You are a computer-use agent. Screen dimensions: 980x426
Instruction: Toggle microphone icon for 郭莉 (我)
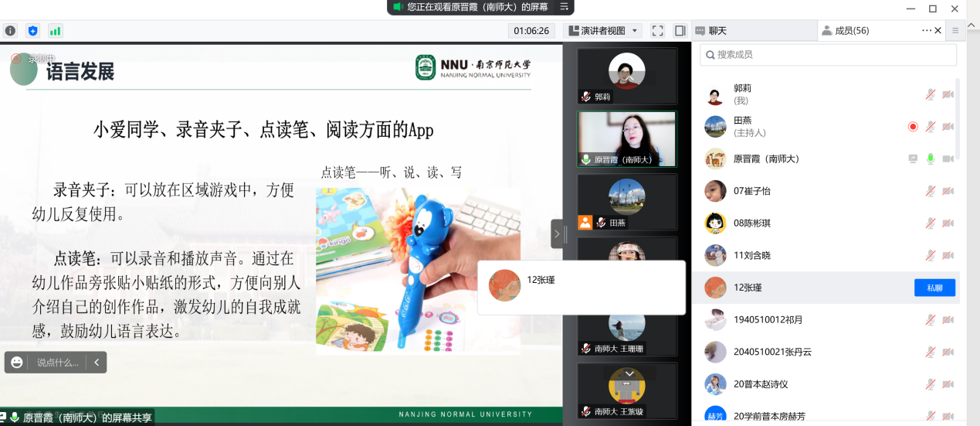point(931,94)
